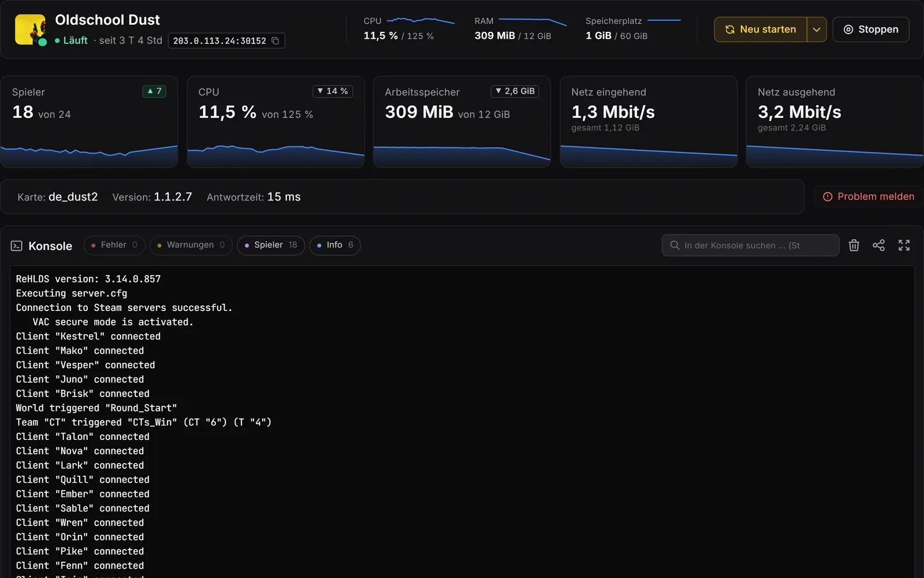
Task: Select the Client "Fenn" connected line
Action: [x=80, y=566]
